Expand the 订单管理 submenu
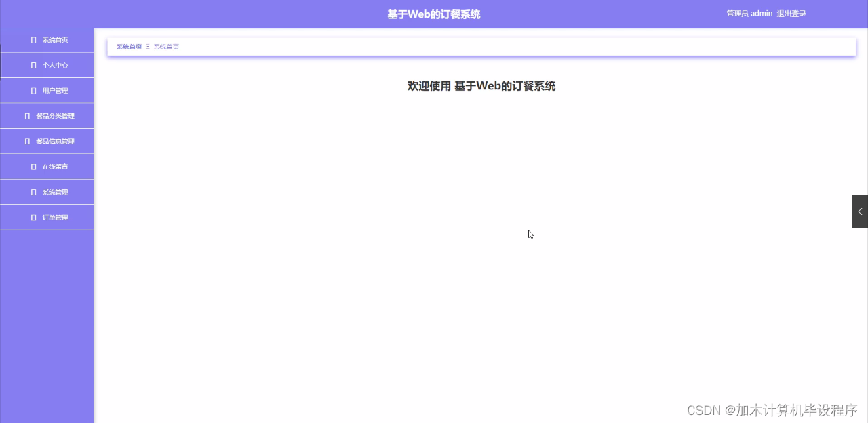868x423 pixels. click(x=54, y=217)
